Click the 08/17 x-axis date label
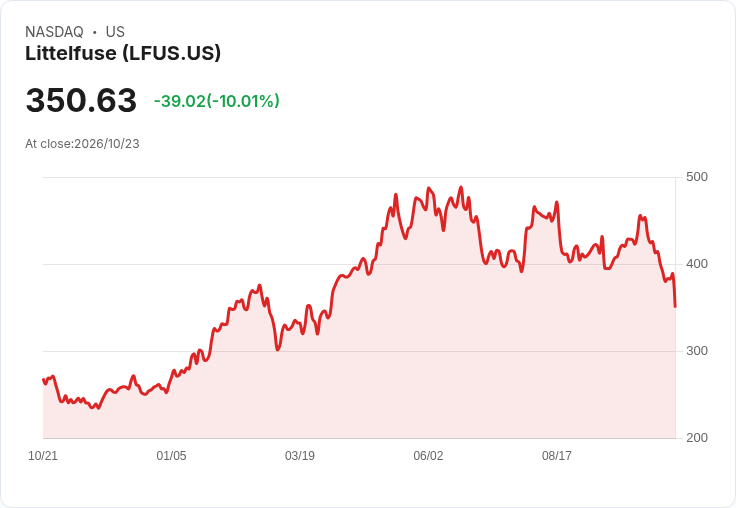Image resolution: width=736 pixels, height=508 pixels. [557, 455]
